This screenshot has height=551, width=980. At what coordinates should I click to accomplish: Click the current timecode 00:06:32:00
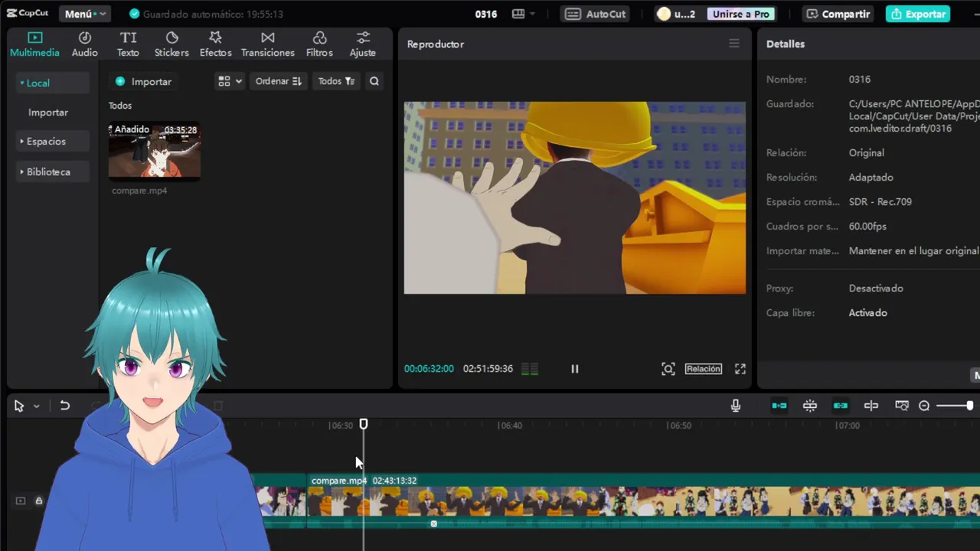pyautogui.click(x=429, y=369)
